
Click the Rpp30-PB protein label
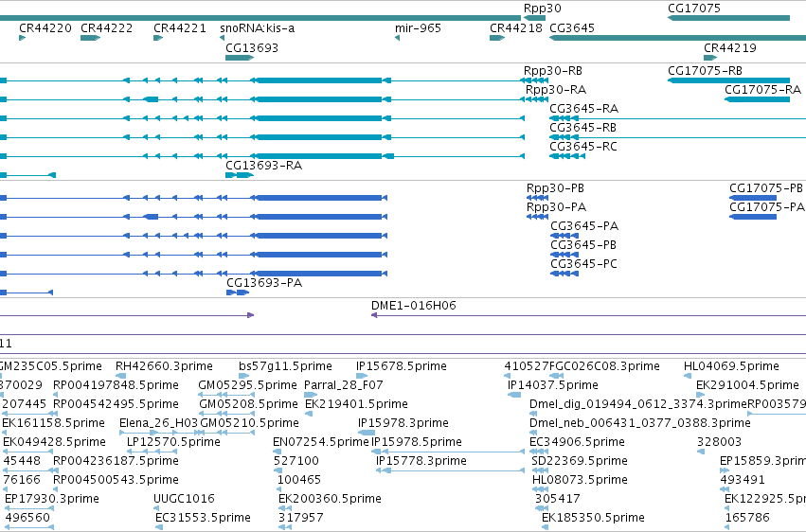tap(555, 188)
